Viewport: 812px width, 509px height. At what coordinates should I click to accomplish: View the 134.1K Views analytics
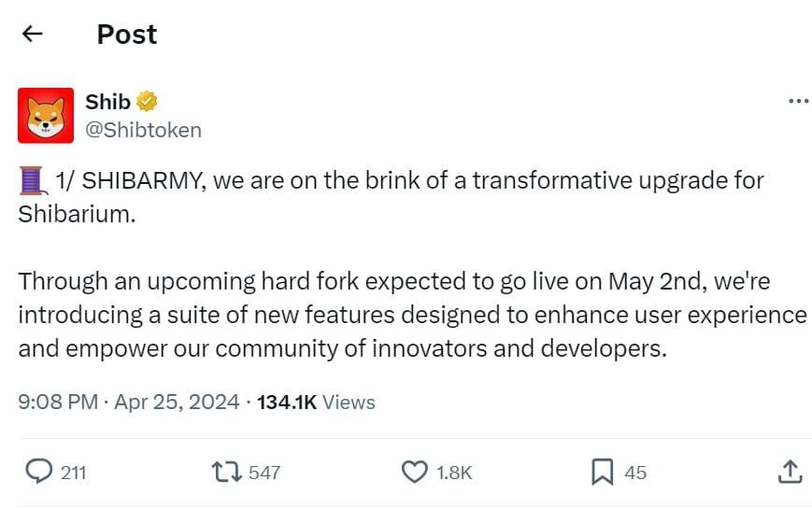[316, 403]
